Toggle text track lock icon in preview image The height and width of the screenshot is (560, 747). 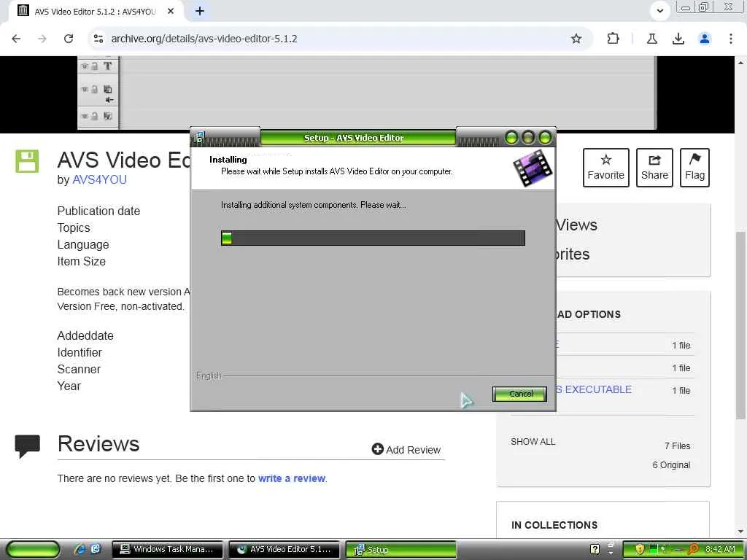click(x=94, y=66)
